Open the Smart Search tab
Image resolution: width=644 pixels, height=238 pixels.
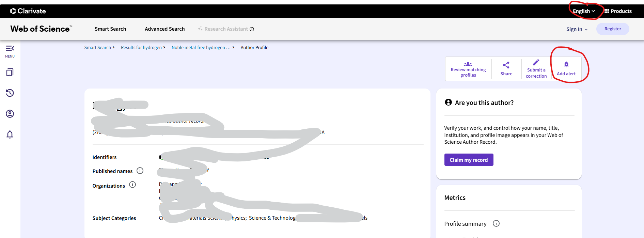(110, 29)
